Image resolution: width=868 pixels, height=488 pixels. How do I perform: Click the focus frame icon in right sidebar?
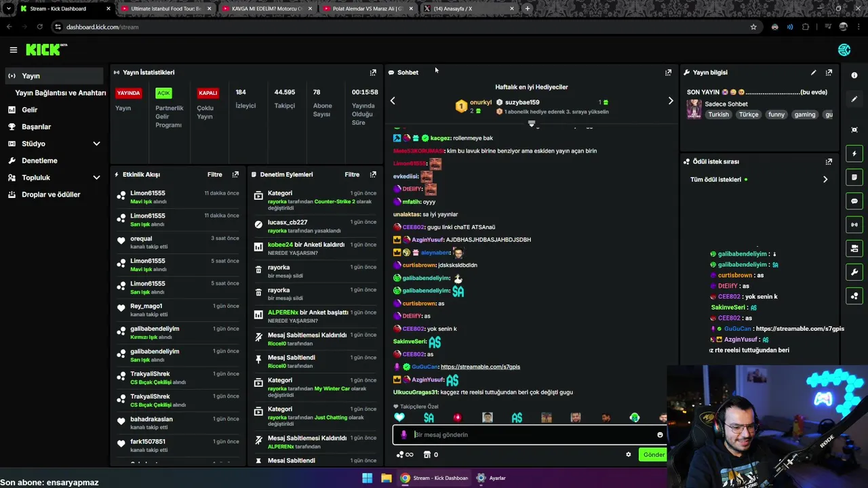(x=854, y=129)
